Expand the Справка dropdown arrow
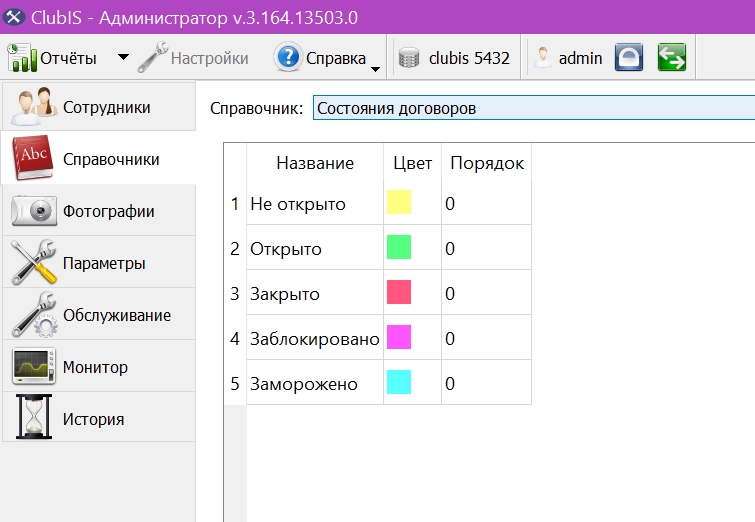Screen dimensions: 755x522 376,69
